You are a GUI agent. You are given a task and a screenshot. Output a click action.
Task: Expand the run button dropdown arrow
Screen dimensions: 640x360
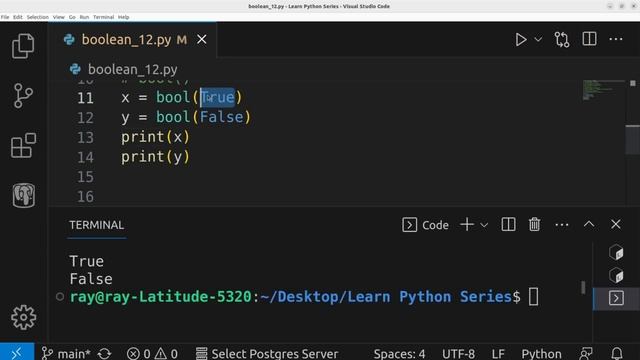point(538,40)
